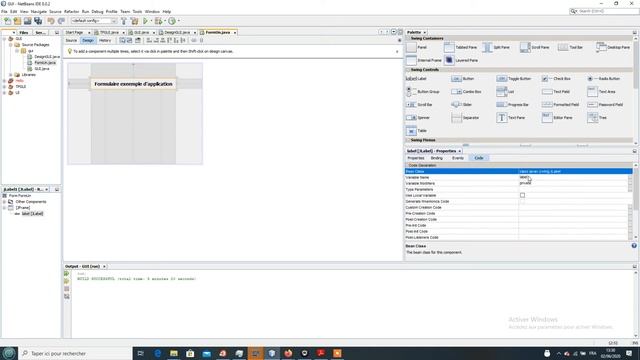
Task: Click the New Project toolbar icon
Action: 17,21
